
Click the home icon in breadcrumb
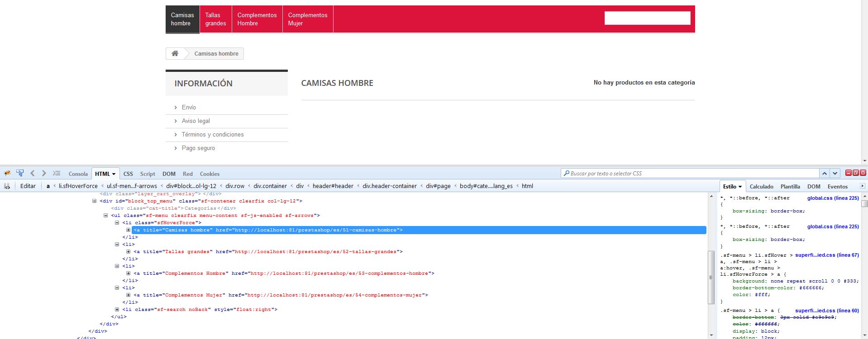click(x=175, y=53)
